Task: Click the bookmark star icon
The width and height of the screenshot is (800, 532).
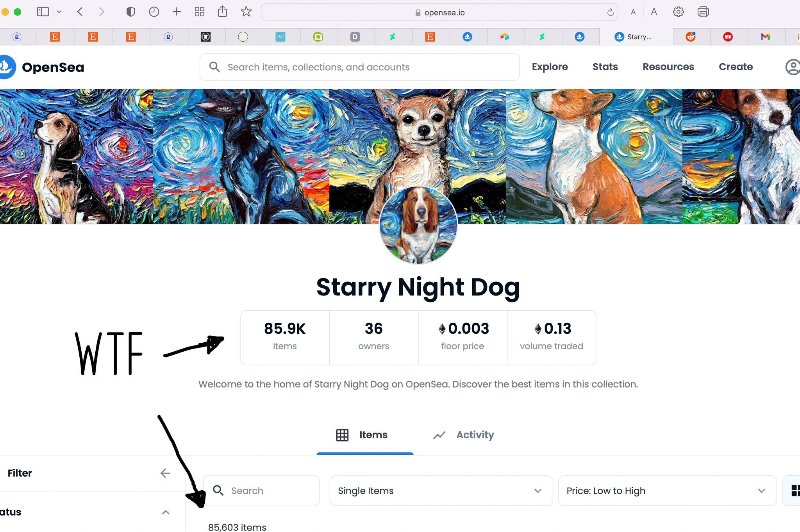Action: pos(246,12)
